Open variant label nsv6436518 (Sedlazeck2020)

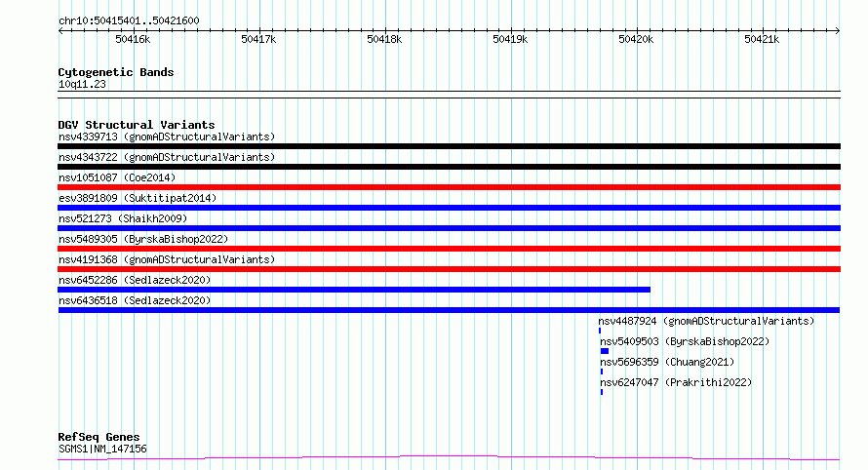click(135, 300)
